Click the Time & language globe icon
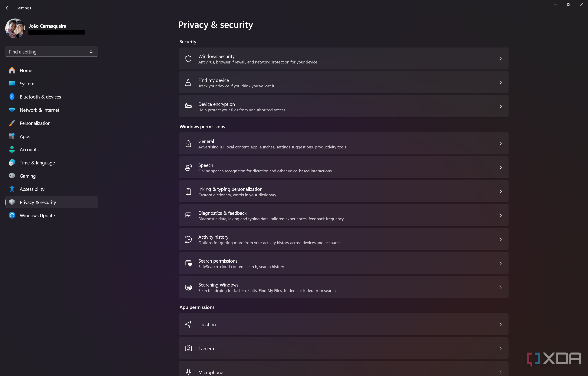Viewport: 588px width, 376px height. click(12, 163)
